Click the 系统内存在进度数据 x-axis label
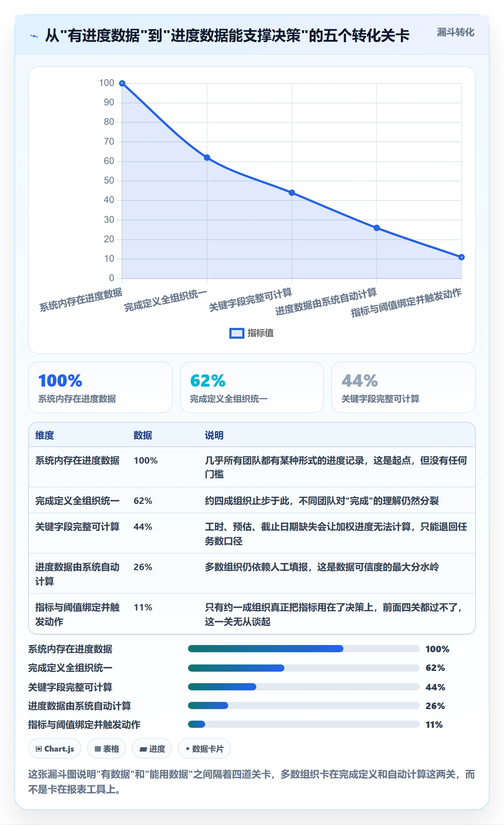Image resolution: width=504 pixels, height=825 pixels. pos(81,300)
